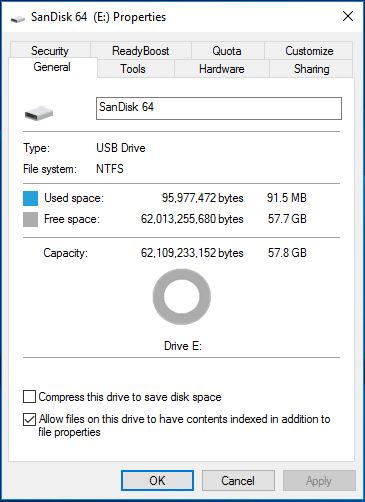Click the Cancel button
The width and height of the screenshot is (365, 502).
pos(238,480)
